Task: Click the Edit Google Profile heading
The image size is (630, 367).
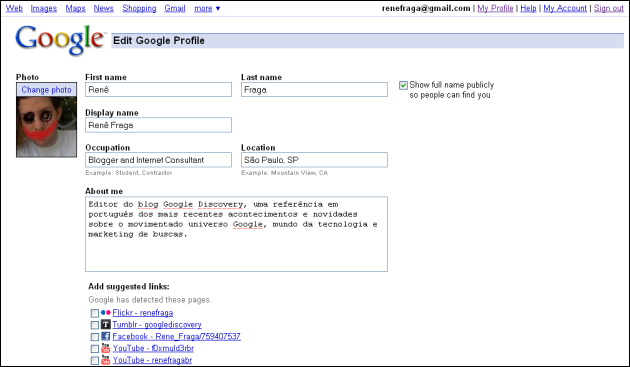Action: coord(159,41)
